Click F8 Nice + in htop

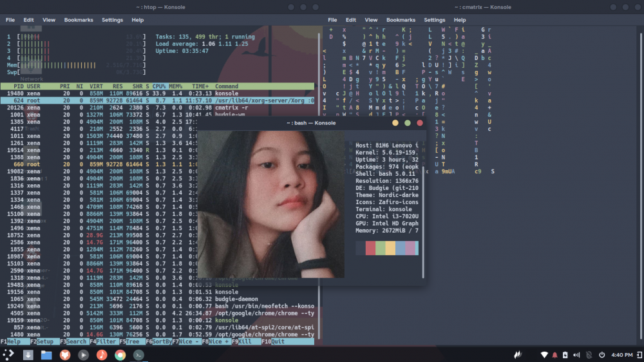click(216, 341)
